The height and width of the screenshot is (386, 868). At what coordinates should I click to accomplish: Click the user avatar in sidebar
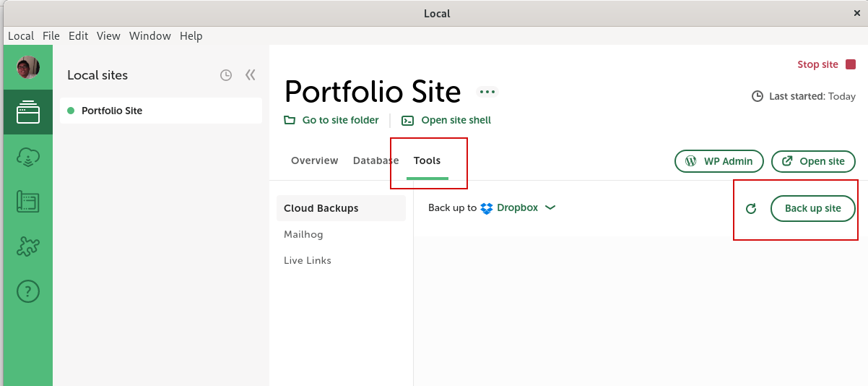(28, 68)
